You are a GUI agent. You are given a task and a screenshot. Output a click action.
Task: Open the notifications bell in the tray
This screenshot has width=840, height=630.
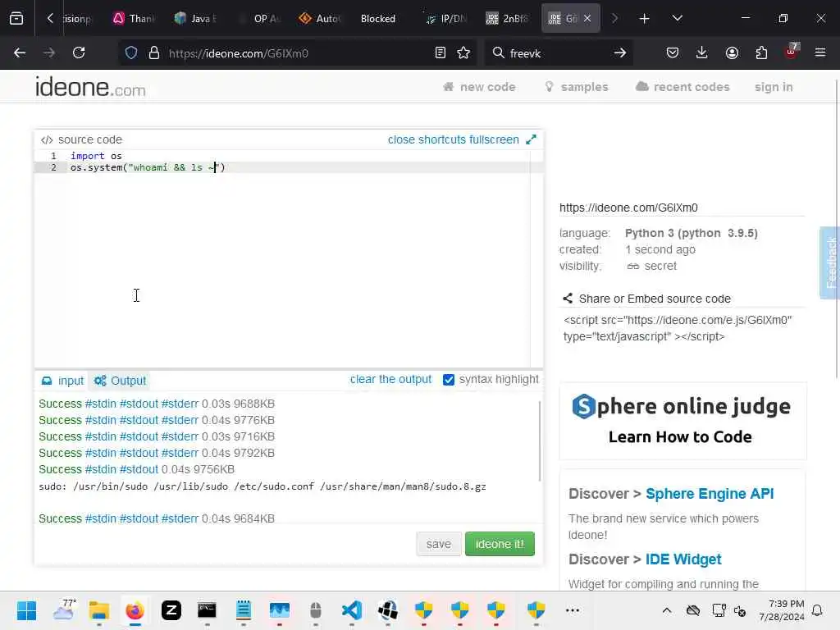pos(817,610)
